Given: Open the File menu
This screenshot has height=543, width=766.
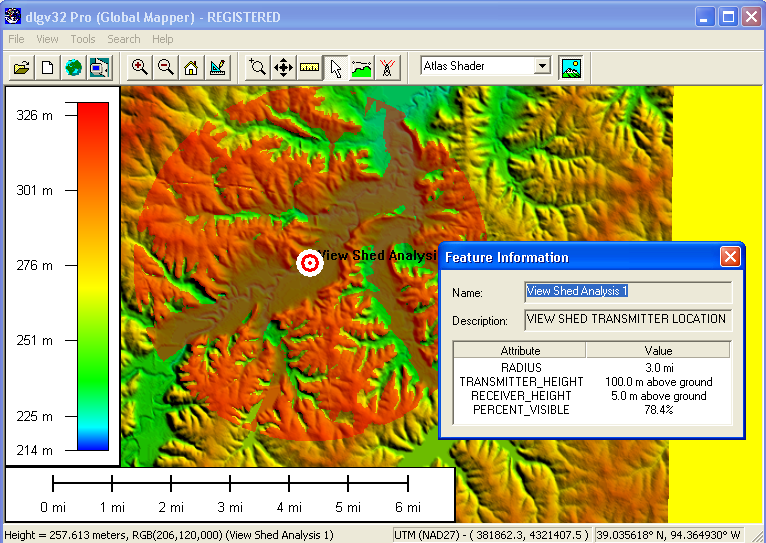Looking at the screenshot, I should 16,39.
